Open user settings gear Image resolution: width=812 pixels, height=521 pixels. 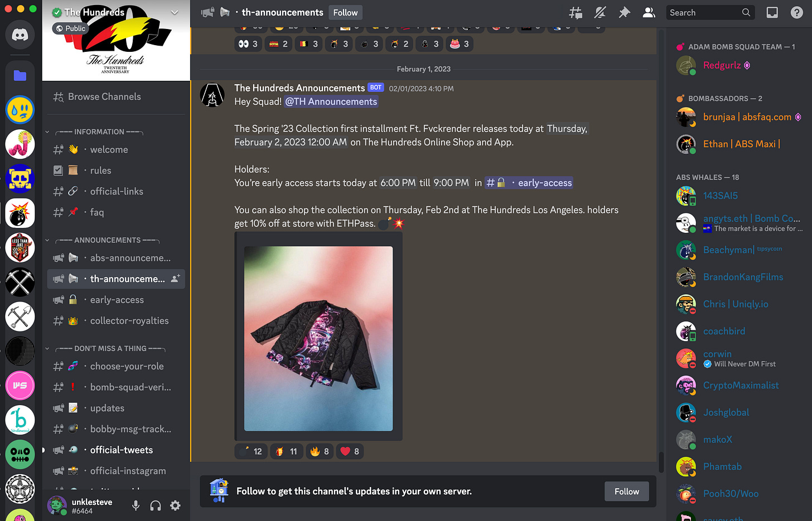tap(175, 505)
